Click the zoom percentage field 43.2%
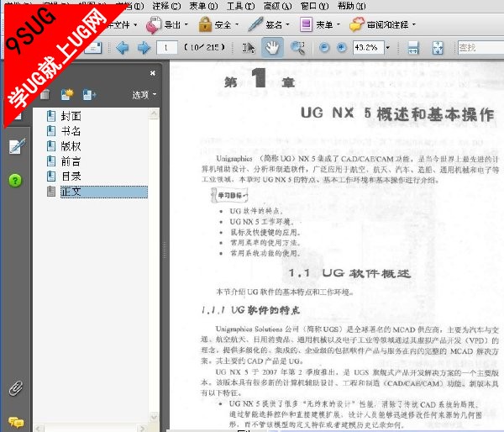The image size is (504, 432). pos(369,48)
